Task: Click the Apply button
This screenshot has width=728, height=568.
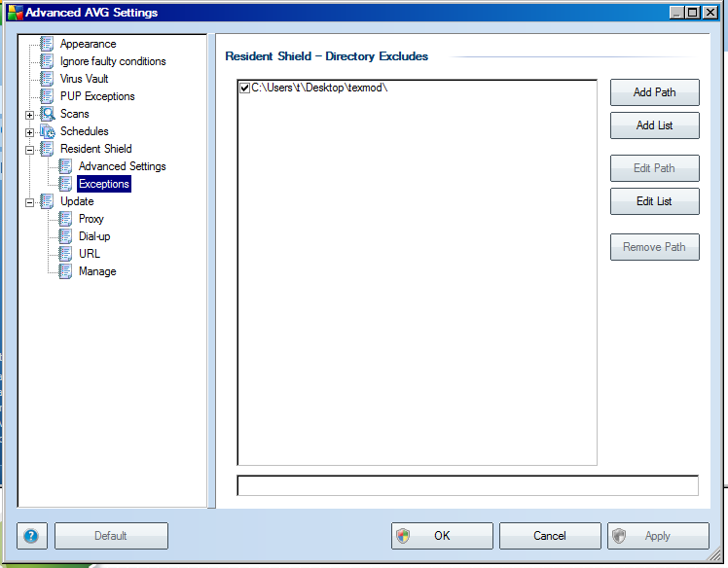Action: pyautogui.click(x=658, y=536)
